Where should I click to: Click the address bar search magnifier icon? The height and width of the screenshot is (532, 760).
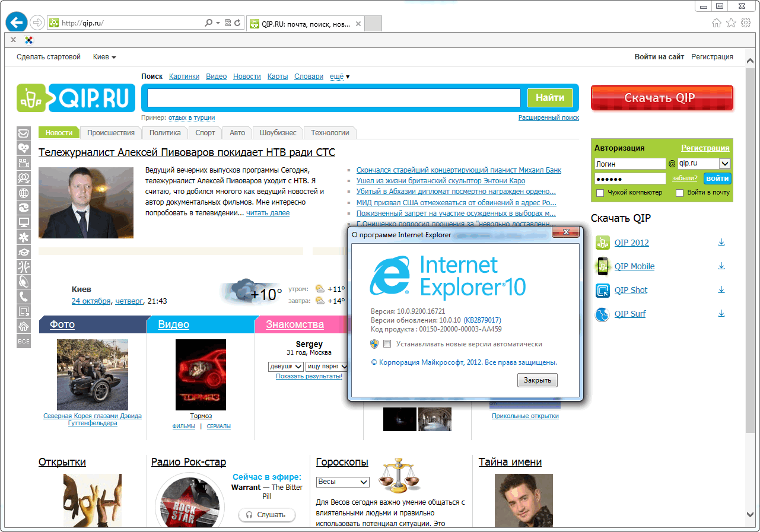[208, 23]
